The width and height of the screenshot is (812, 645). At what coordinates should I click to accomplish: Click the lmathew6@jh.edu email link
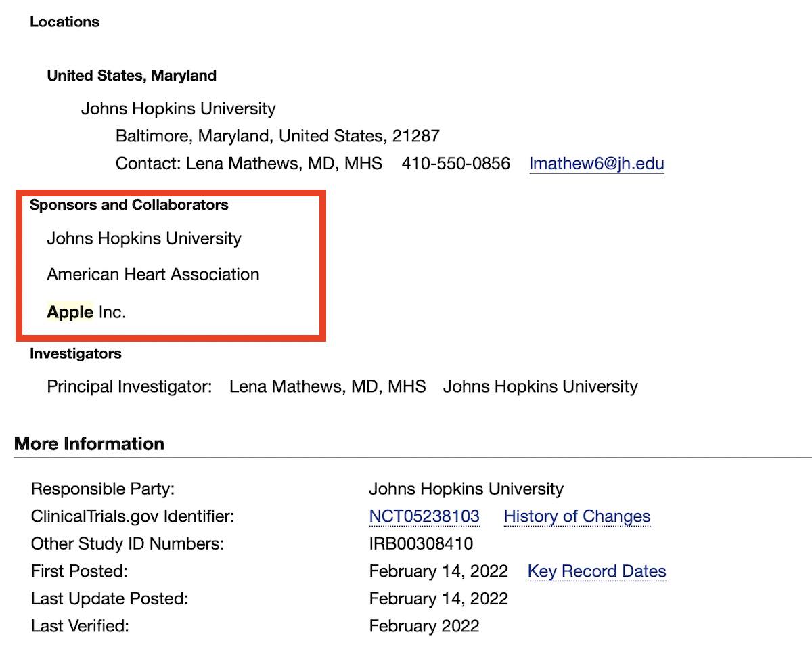(596, 164)
